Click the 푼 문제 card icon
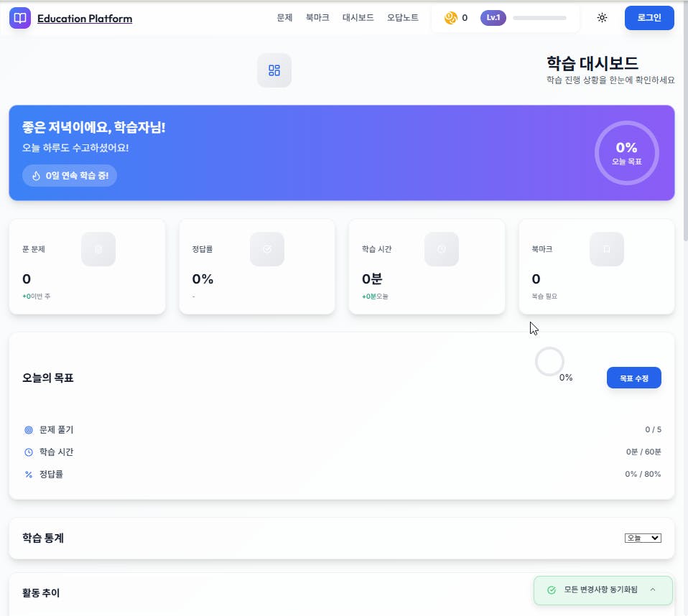688x616 pixels. pos(98,249)
